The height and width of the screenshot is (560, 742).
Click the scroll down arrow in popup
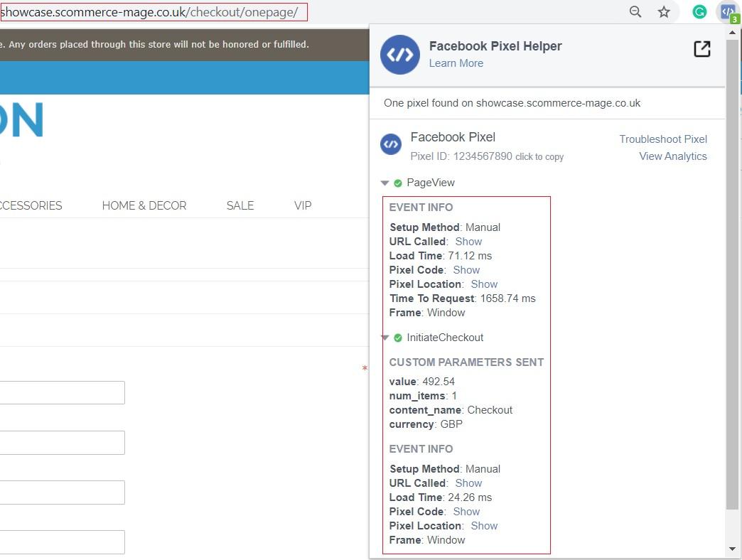click(x=733, y=549)
